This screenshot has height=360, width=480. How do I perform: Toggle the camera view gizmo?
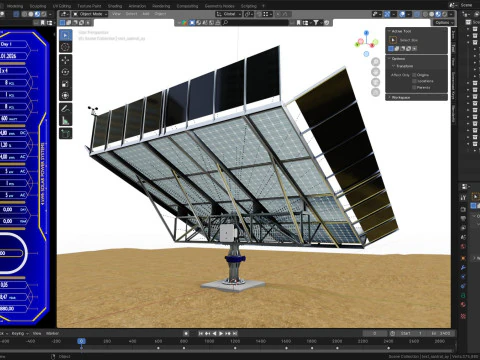pos(375,82)
